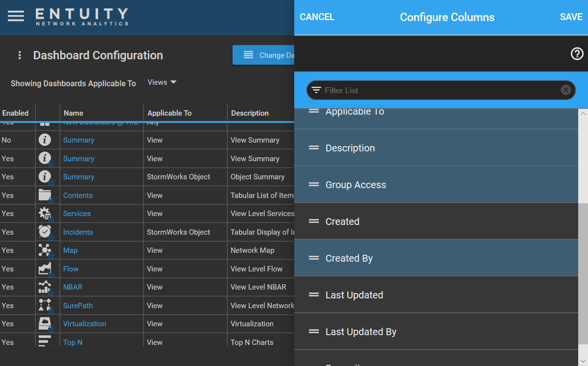The height and width of the screenshot is (366, 588).
Task: Toggle the Group Access column
Action: (436, 185)
